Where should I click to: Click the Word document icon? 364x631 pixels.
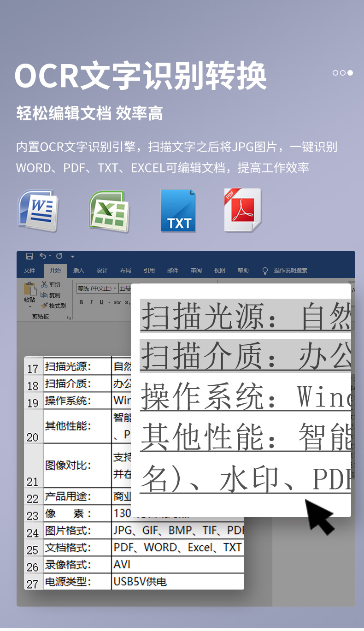coord(38,210)
